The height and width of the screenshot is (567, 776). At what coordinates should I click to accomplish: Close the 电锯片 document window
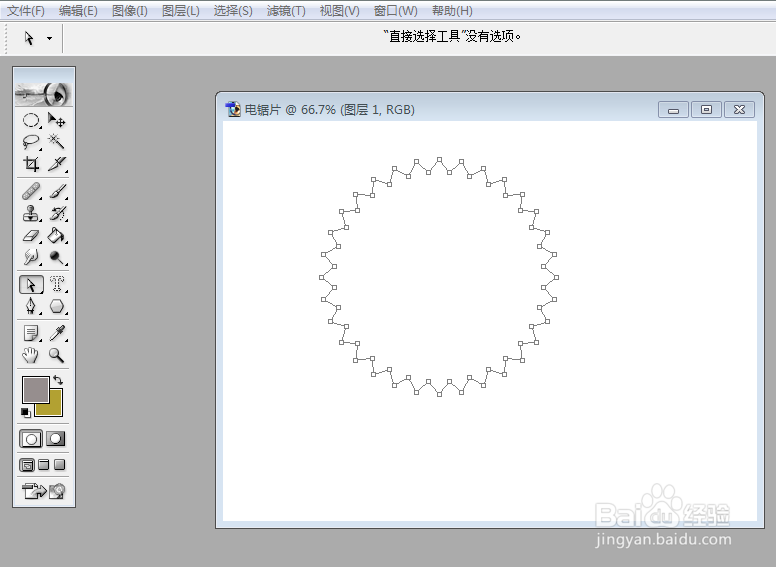click(739, 110)
